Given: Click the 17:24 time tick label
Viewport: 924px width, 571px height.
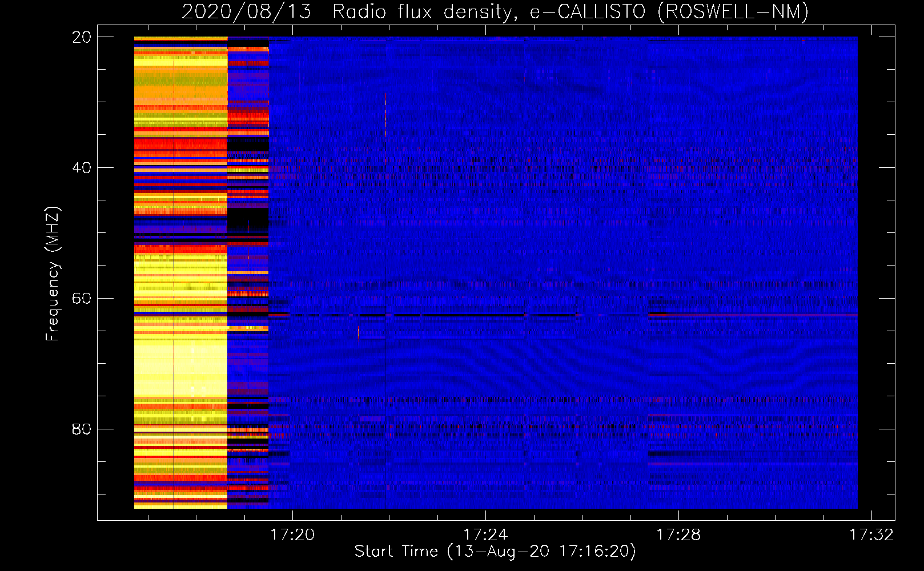Looking at the screenshot, I should [485, 534].
